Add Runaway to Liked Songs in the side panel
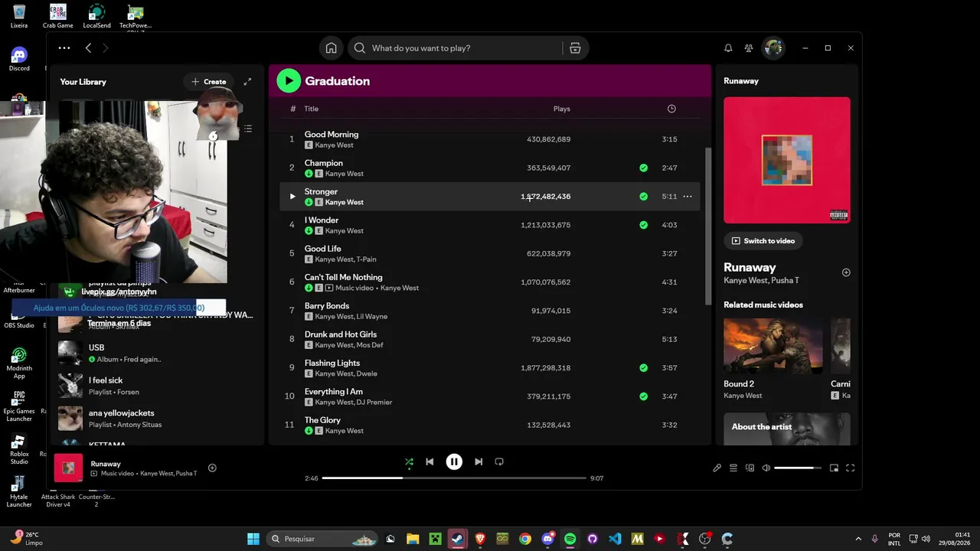The height and width of the screenshot is (551, 980). tap(846, 272)
